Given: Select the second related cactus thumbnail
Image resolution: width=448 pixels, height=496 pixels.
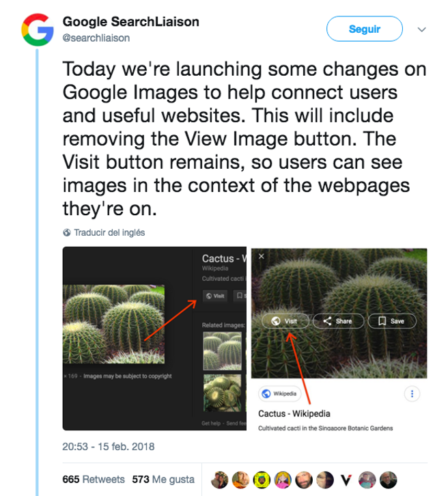Looking at the screenshot, I should [222, 393].
